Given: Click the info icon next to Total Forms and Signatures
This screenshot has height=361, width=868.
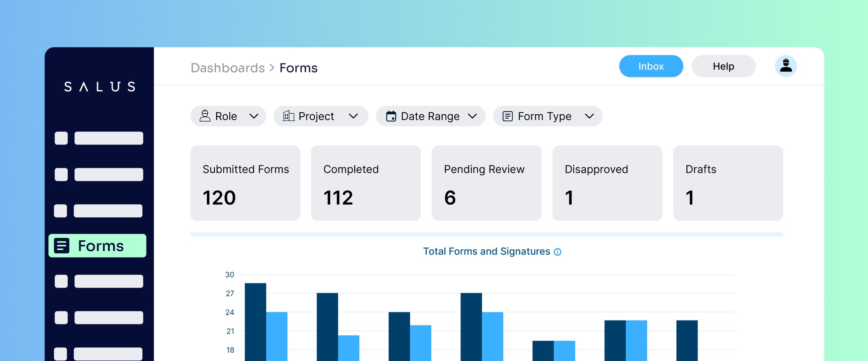Looking at the screenshot, I should click(x=557, y=252).
